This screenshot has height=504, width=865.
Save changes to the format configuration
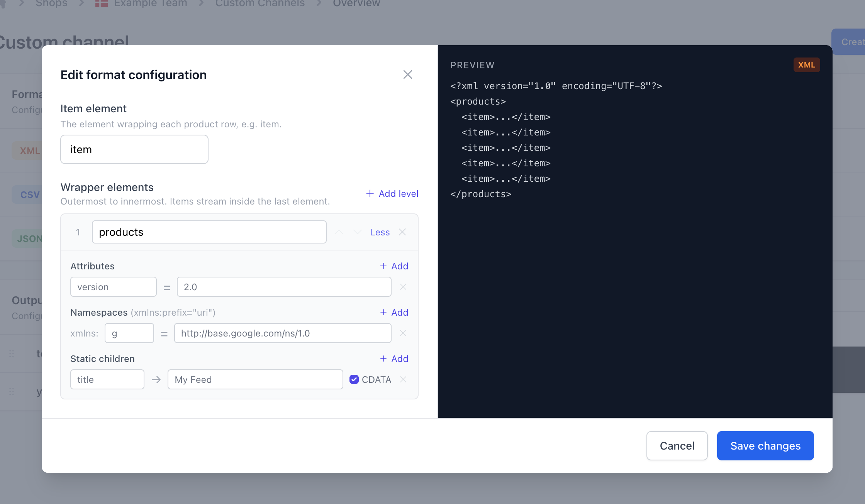point(765,446)
